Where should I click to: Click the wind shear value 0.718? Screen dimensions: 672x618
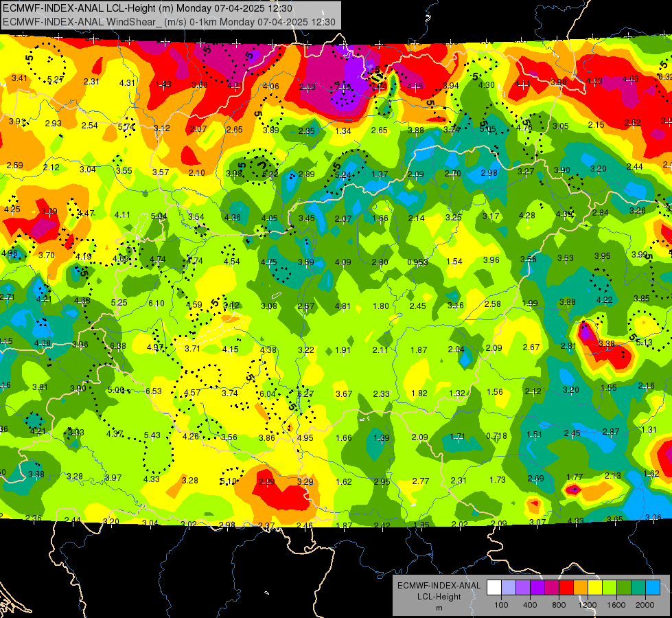(x=496, y=436)
